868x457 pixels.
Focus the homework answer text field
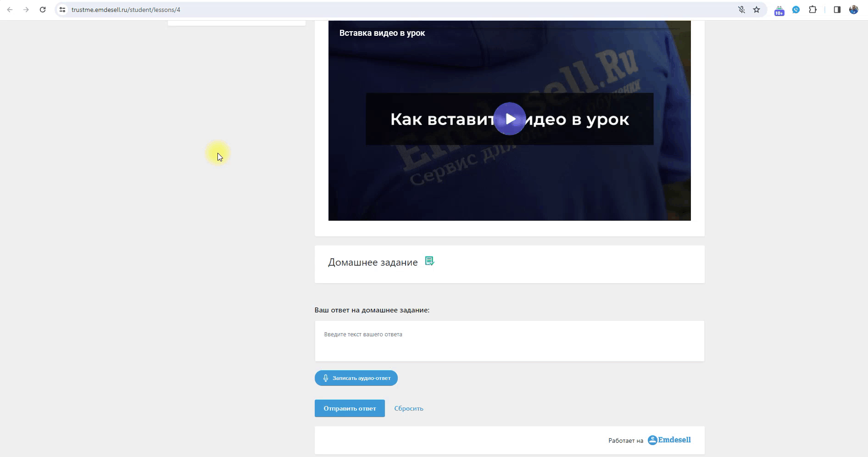[509, 341]
